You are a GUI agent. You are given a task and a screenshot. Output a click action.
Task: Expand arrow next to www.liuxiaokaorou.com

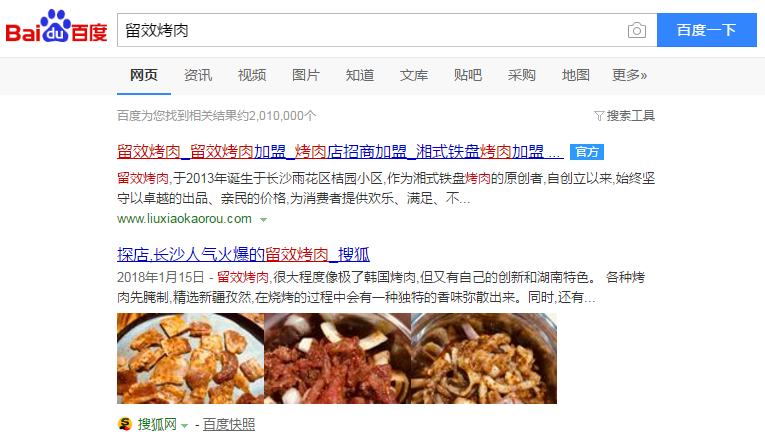point(263,220)
